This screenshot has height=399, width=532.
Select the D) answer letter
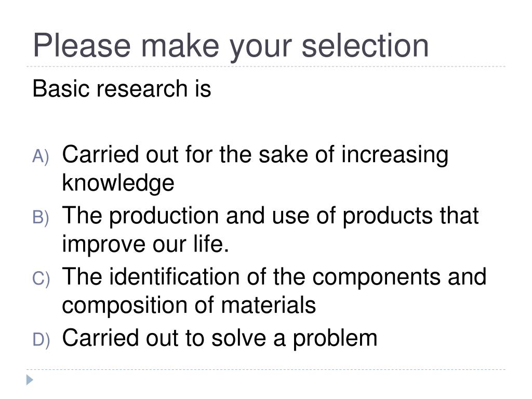(x=41, y=340)
